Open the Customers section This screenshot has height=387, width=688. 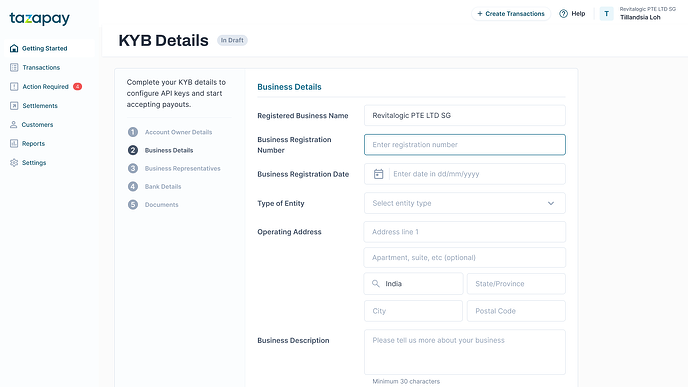(37, 125)
